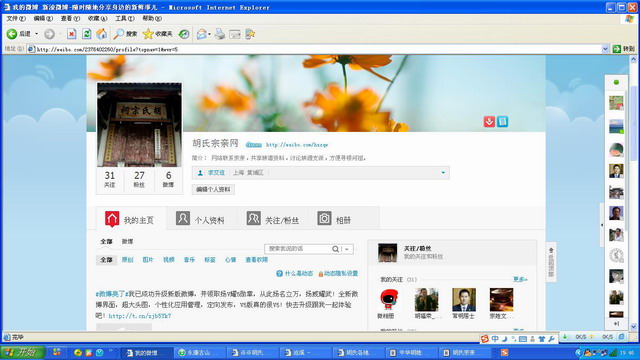
Task: Click the grey Forward arrow button
Action: (x=49, y=34)
